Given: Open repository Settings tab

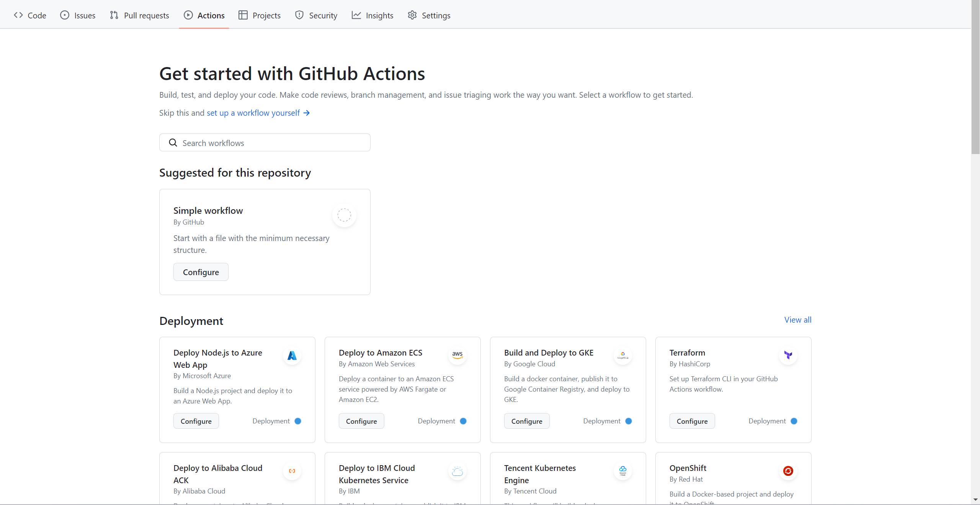Looking at the screenshot, I should [429, 15].
